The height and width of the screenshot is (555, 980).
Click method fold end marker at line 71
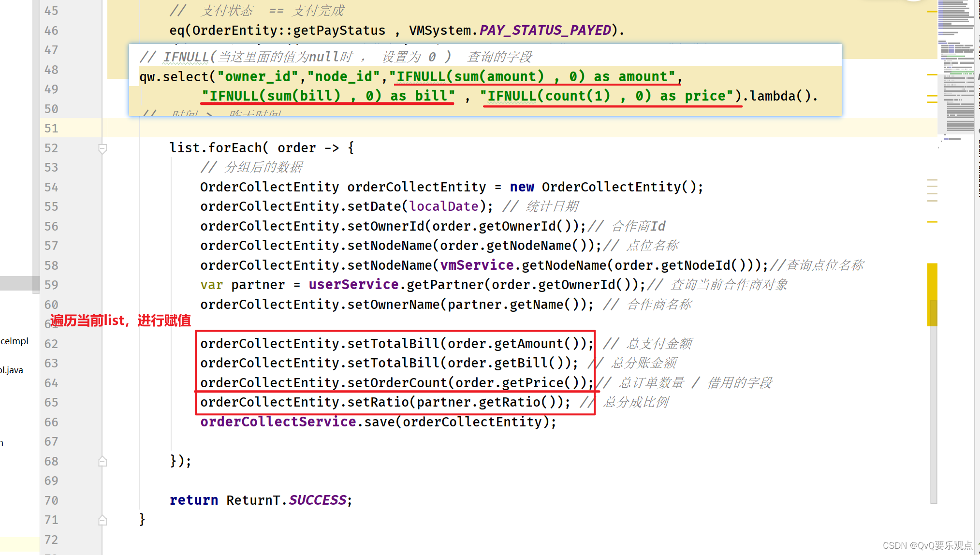tap(102, 520)
